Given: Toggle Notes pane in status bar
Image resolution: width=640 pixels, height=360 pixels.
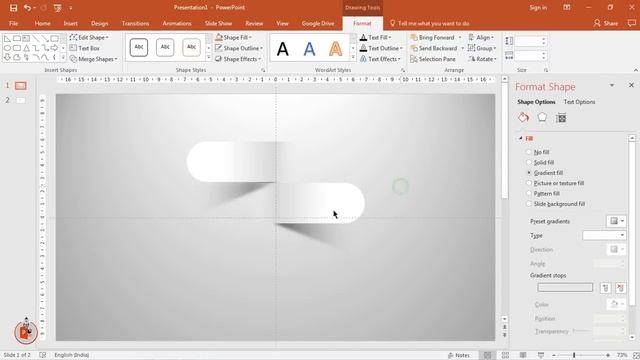Looking at the screenshot, I should coord(459,355).
